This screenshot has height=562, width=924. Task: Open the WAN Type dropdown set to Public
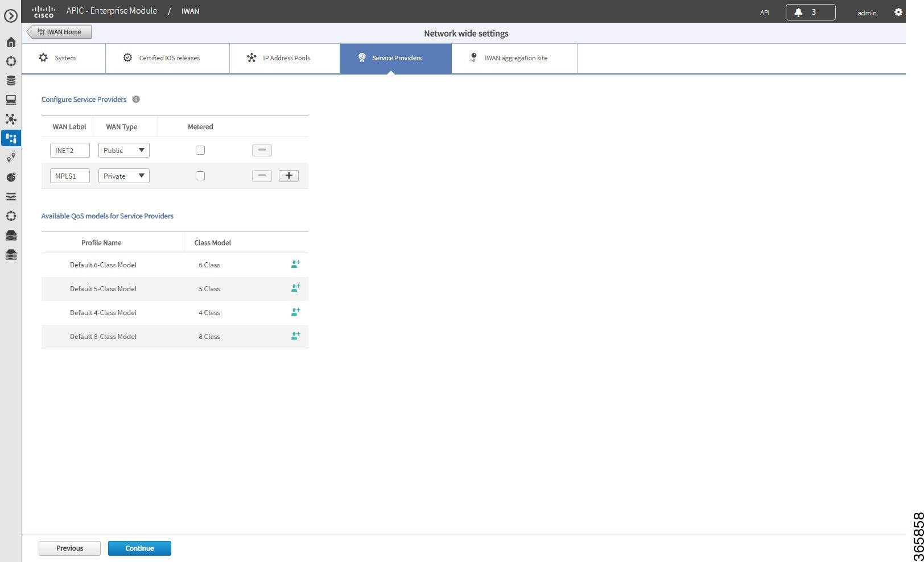tap(124, 150)
